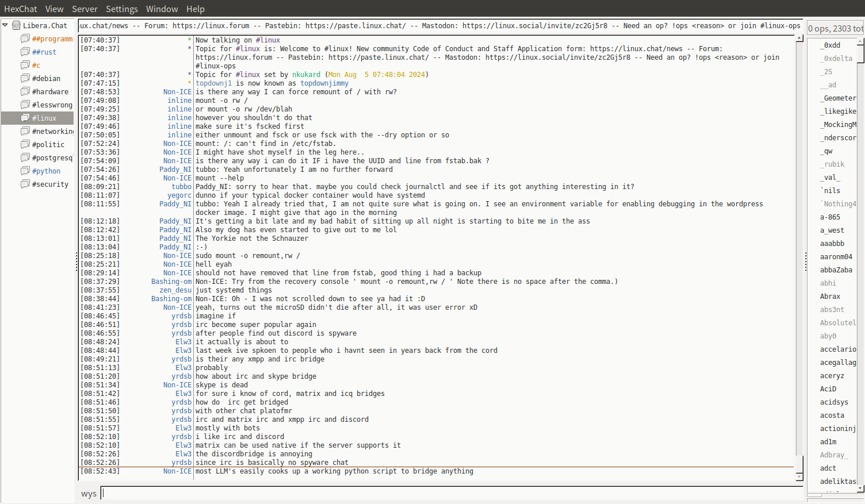Collapse the Libera.Chat server tree
The height and width of the screenshot is (504, 865).
pos(5,25)
